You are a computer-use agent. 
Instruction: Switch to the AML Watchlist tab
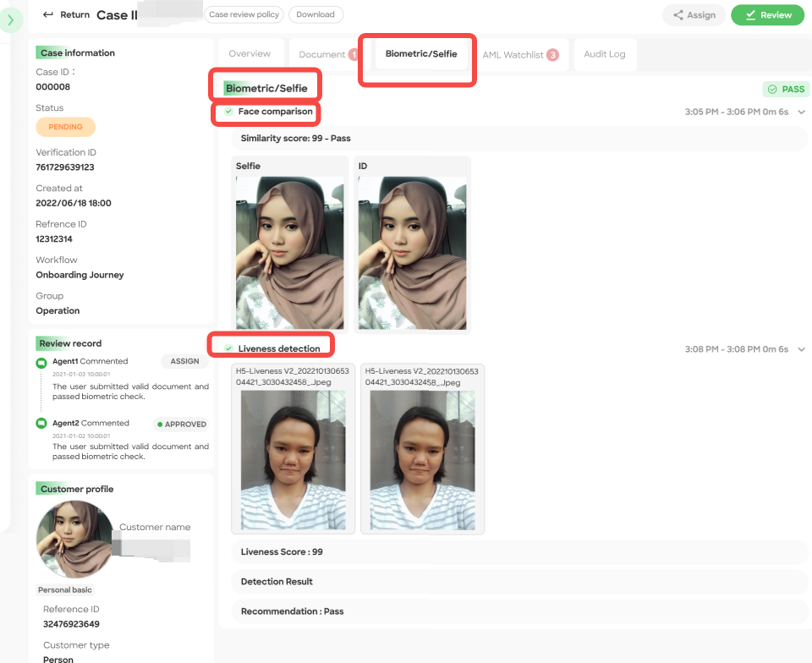(520, 54)
